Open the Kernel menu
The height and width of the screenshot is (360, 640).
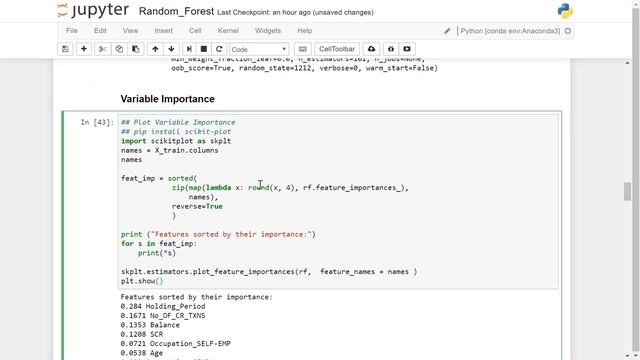coord(228,31)
